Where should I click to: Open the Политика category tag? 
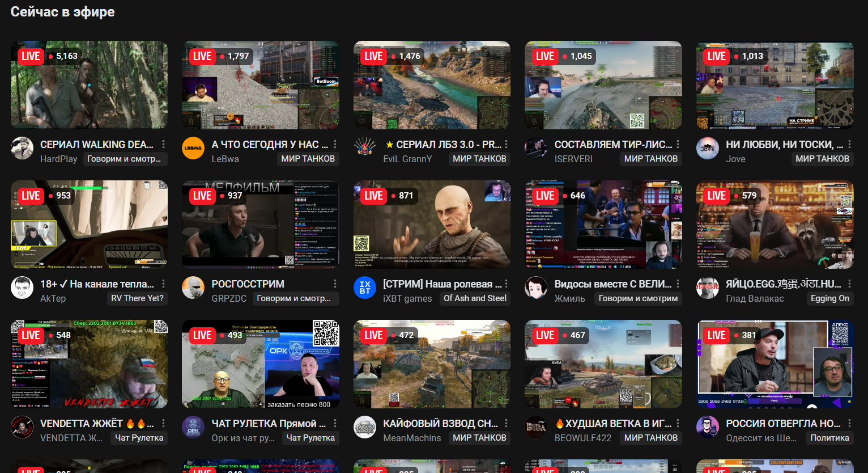(x=829, y=438)
